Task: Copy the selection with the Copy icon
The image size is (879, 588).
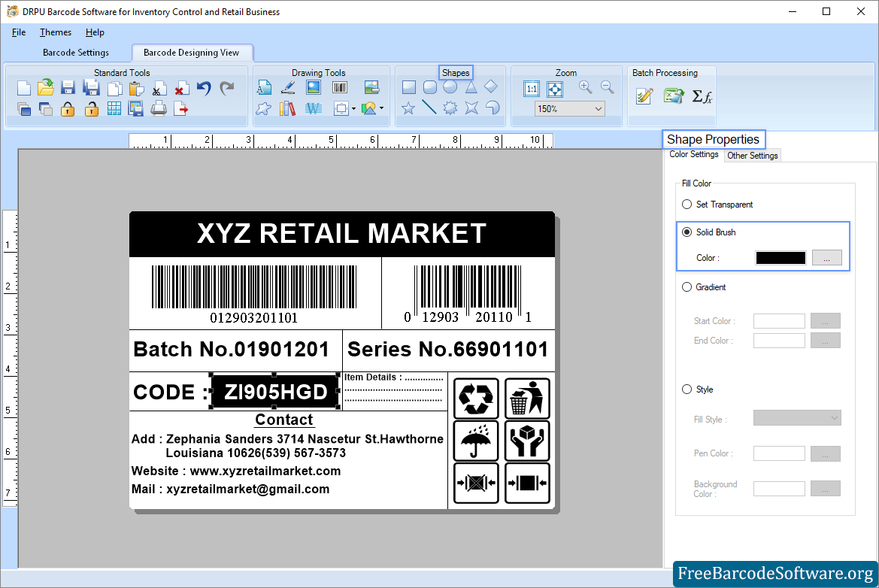Action: coord(114,89)
